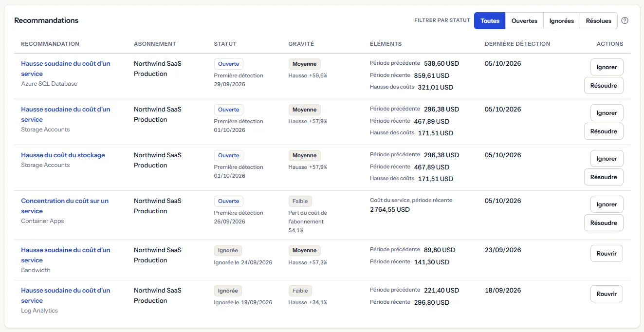Screen dimensions: 644x332
Task: Click the text Ignorée le 19/09/2026
Action: [243, 303]
